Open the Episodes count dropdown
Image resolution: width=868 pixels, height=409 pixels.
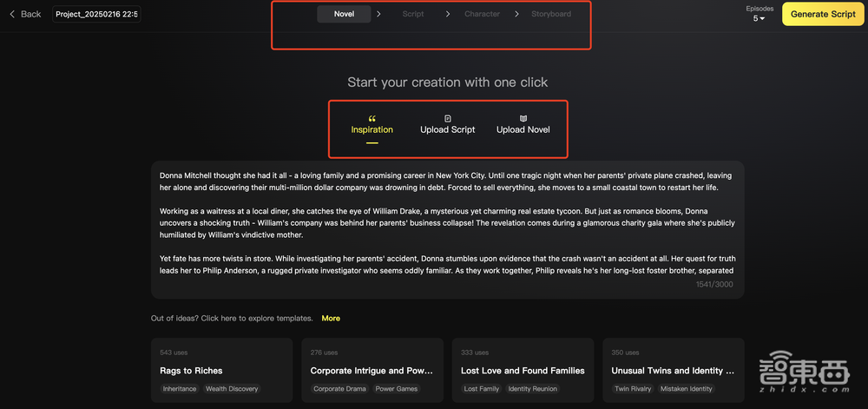point(759,18)
